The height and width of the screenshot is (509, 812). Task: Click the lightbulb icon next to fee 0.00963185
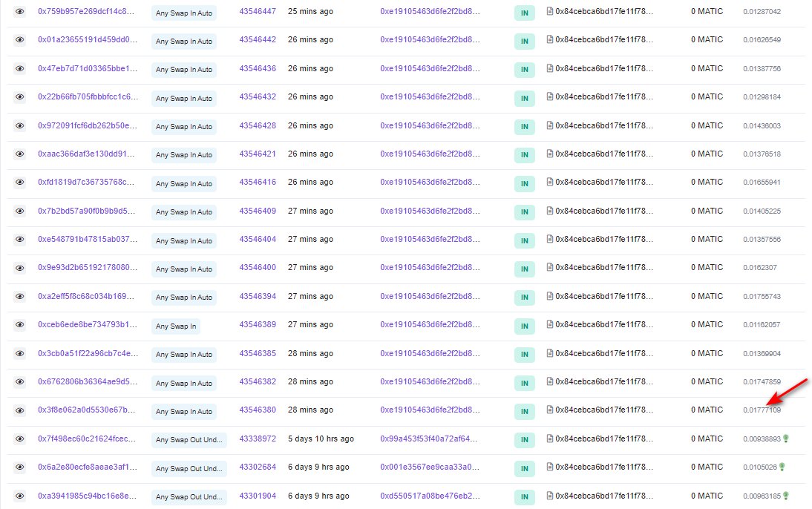click(785, 496)
